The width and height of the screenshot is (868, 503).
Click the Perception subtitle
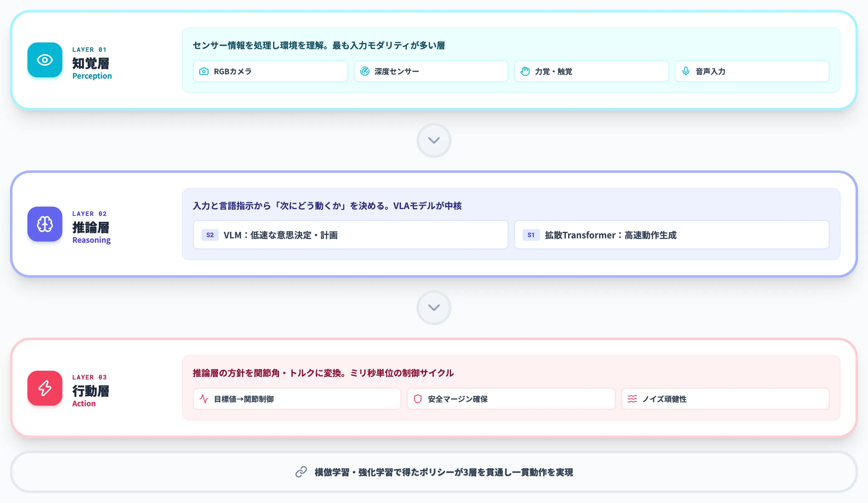(92, 76)
